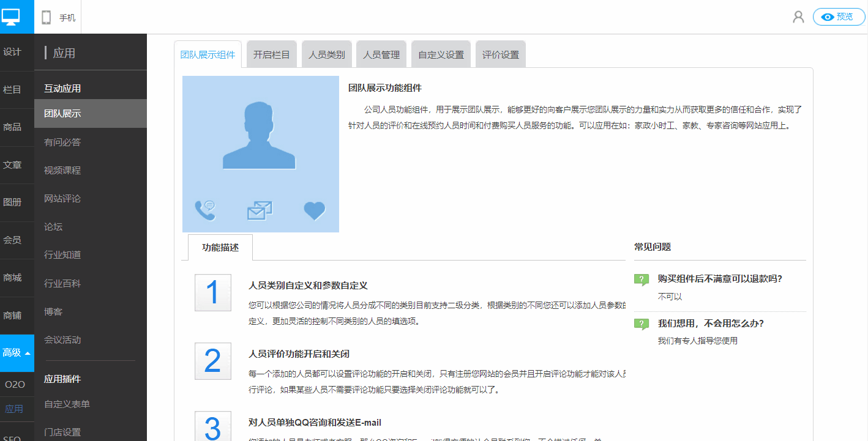
Task: Click the heart favorite icon in preview image
Action: (x=315, y=210)
